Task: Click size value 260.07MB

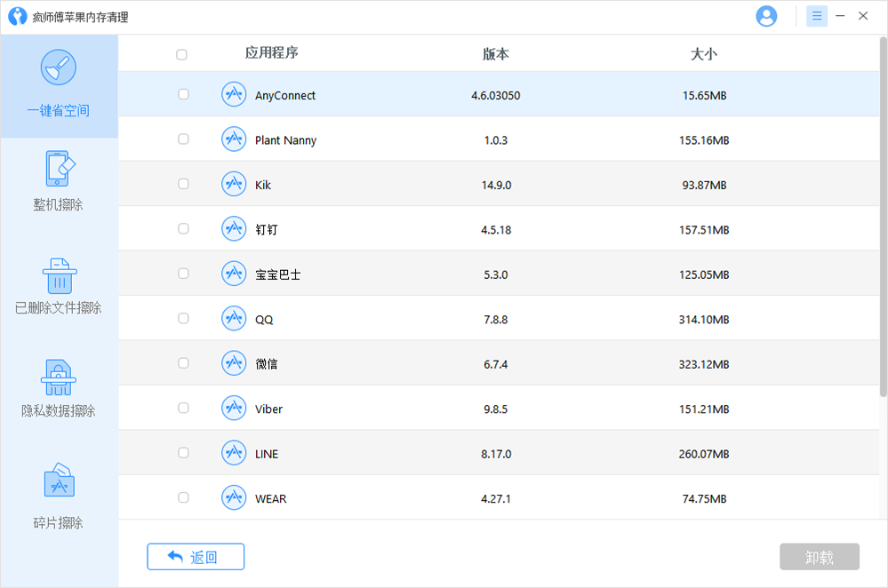Action: [x=704, y=454]
